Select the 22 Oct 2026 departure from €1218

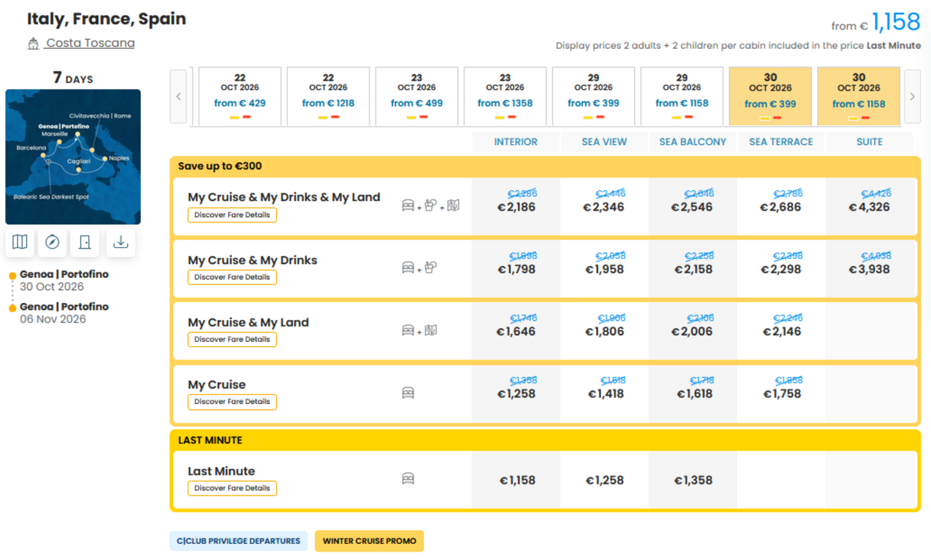pos(329,97)
